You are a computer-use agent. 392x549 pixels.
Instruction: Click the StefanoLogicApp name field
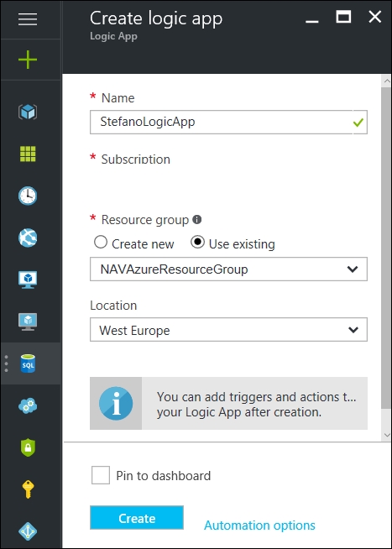click(228, 123)
